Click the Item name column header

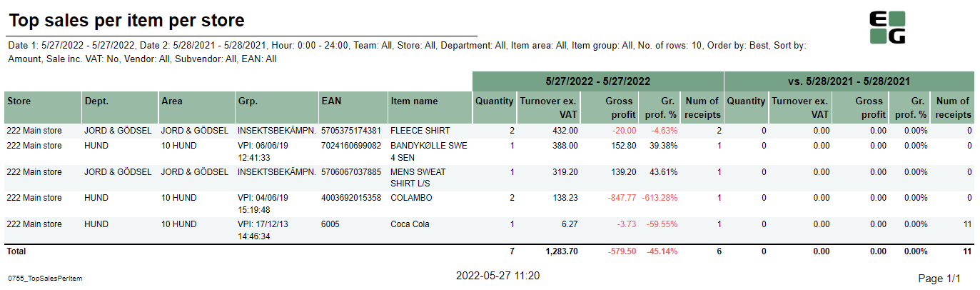pyautogui.click(x=414, y=101)
